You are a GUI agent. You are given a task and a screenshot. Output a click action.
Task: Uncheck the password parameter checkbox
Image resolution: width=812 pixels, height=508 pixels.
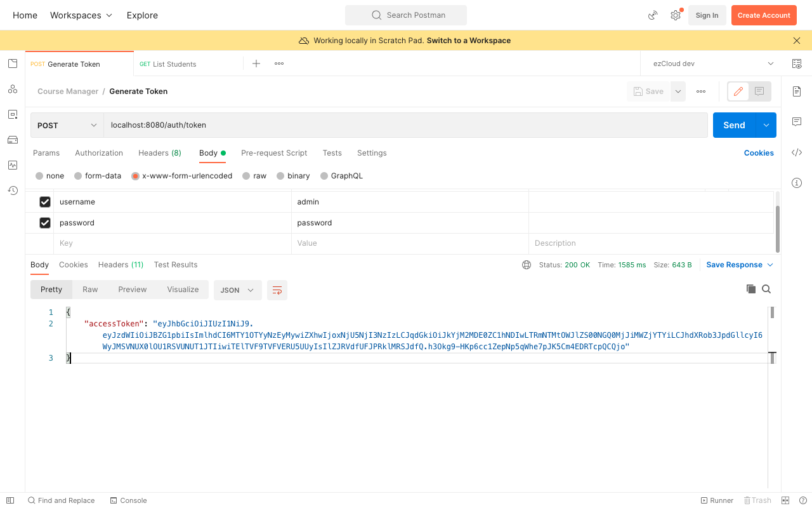[x=45, y=223]
